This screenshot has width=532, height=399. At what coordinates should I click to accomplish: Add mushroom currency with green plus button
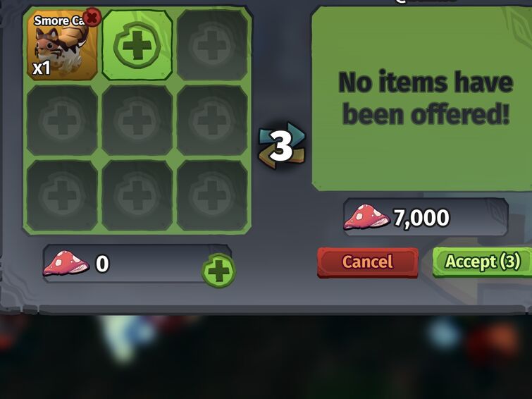[218, 271]
